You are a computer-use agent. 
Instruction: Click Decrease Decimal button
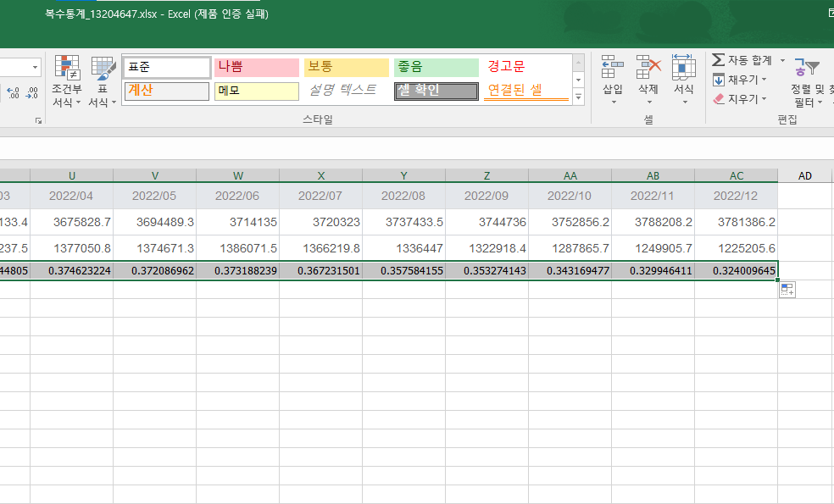(32, 93)
